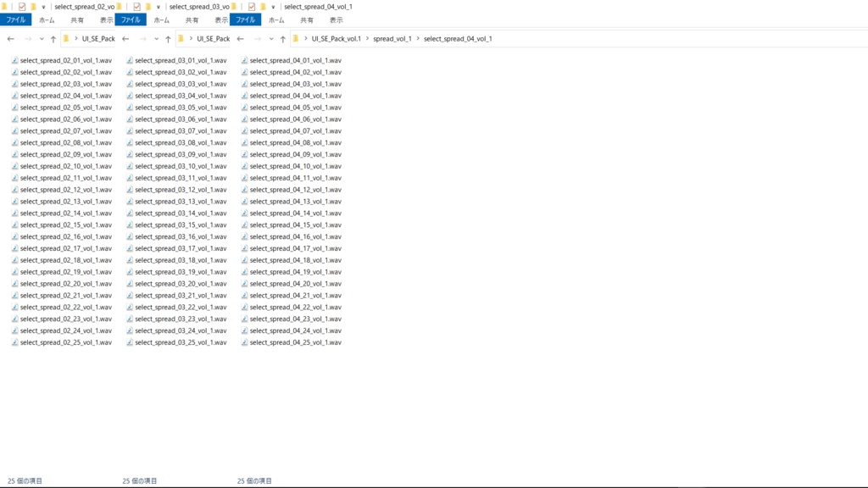Open ホーム tab in select_spread_04 window
Image resolution: width=868 pixels, height=488 pixels.
point(276,20)
